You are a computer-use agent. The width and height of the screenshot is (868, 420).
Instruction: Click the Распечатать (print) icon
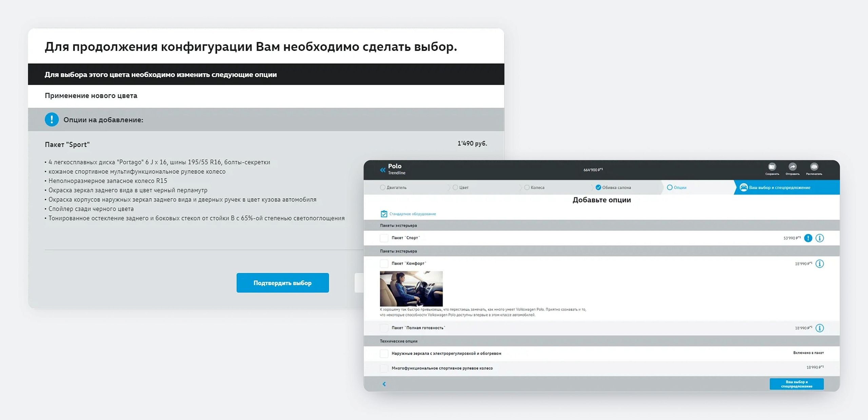coord(814,167)
